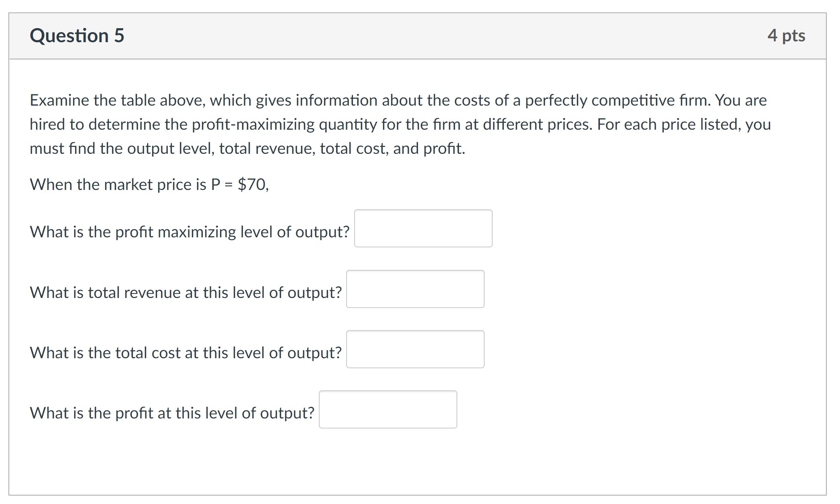
Task: Click the profit maximizing output answer box
Action: (x=423, y=228)
